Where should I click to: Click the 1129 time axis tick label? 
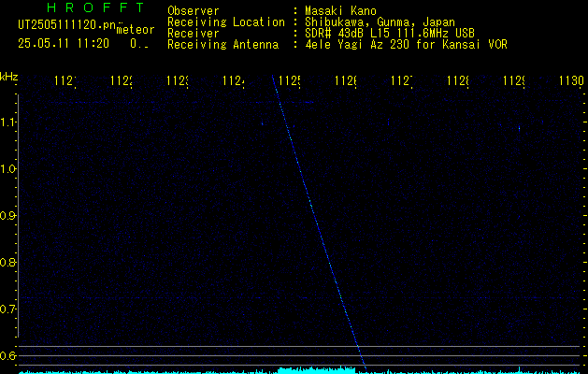(x=514, y=80)
